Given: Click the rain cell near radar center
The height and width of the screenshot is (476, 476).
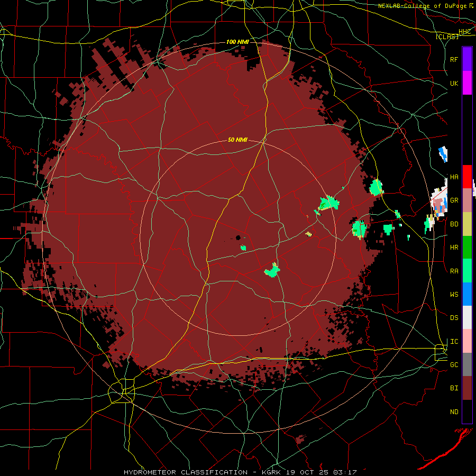Looking at the screenshot, I should click(x=243, y=248).
